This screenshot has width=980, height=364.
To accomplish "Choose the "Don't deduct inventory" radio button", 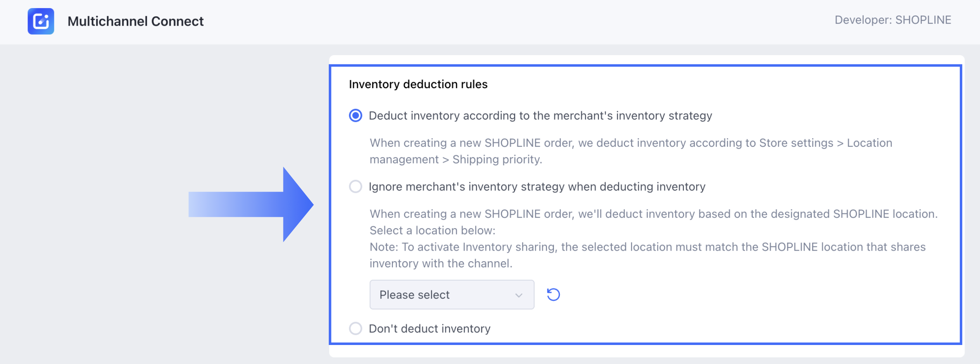I will click(355, 329).
